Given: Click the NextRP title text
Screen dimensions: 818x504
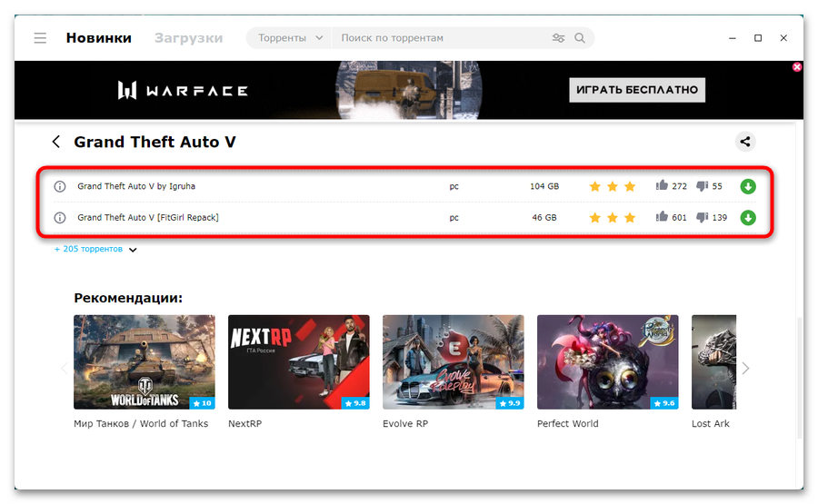Looking at the screenshot, I should click(x=244, y=424).
